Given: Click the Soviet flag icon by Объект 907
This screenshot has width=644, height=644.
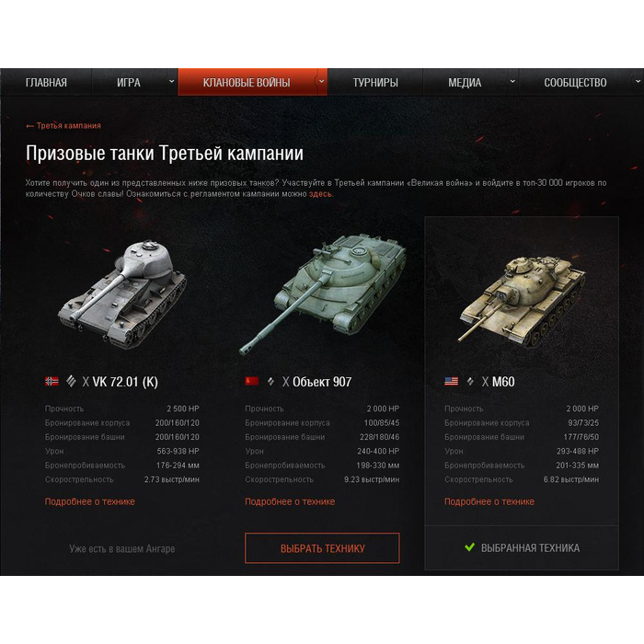Looking at the screenshot, I should click(x=252, y=382).
